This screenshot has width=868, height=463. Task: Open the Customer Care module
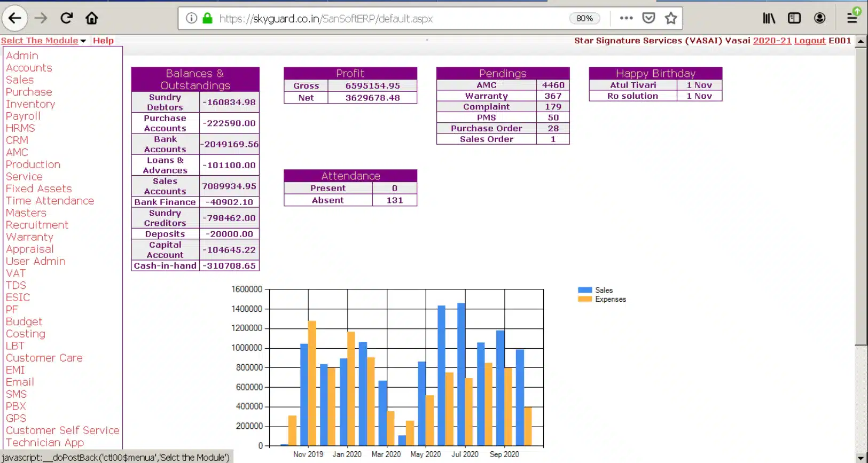pyautogui.click(x=44, y=358)
